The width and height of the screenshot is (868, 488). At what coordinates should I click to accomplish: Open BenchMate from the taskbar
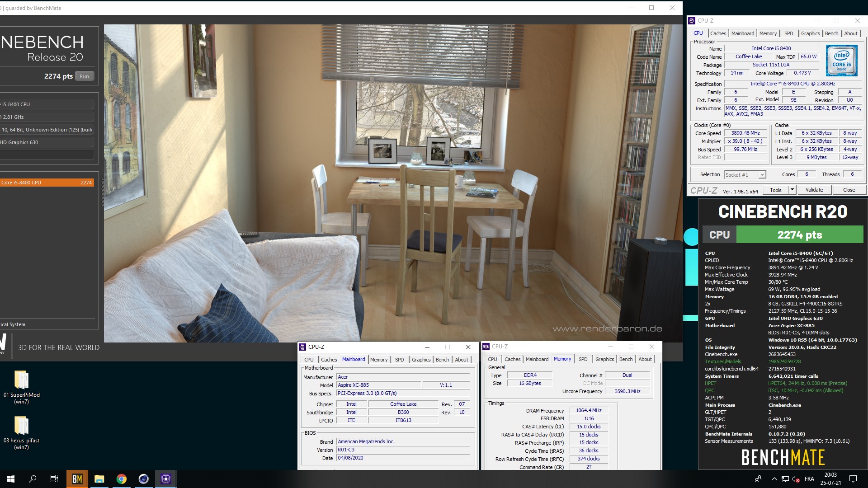tap(77, 479)
